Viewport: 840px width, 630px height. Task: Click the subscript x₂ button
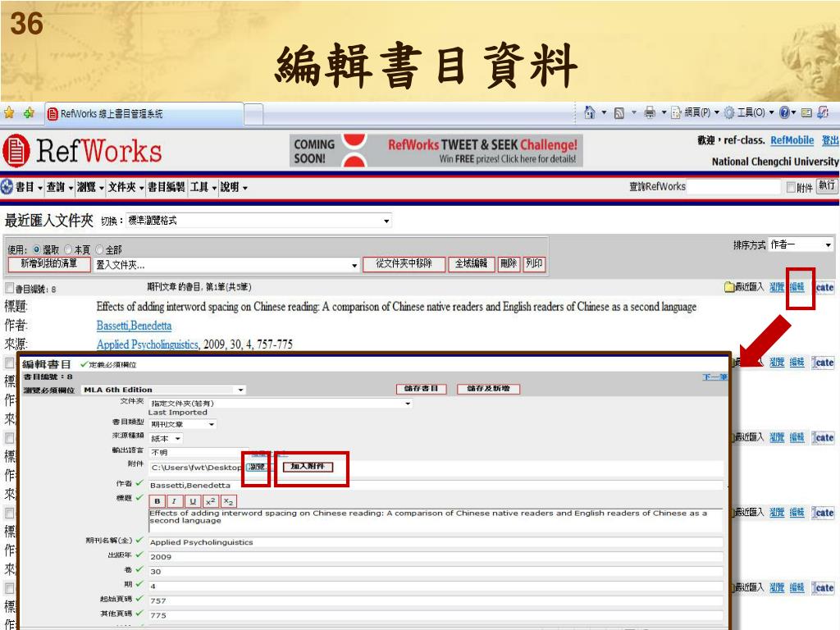pos(228,501)
